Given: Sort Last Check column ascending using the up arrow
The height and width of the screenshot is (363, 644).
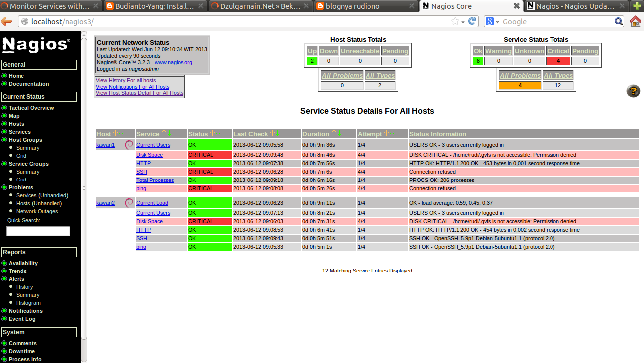Looking at the screenshot, I should [x=272, y=133].
